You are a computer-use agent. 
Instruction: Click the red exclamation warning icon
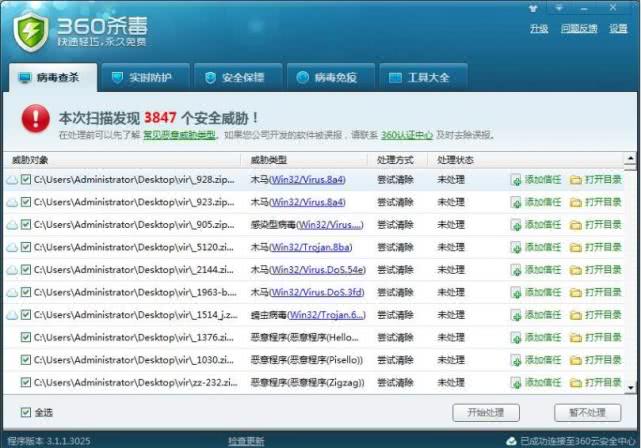pyautogui.click(x=36, y=119)
